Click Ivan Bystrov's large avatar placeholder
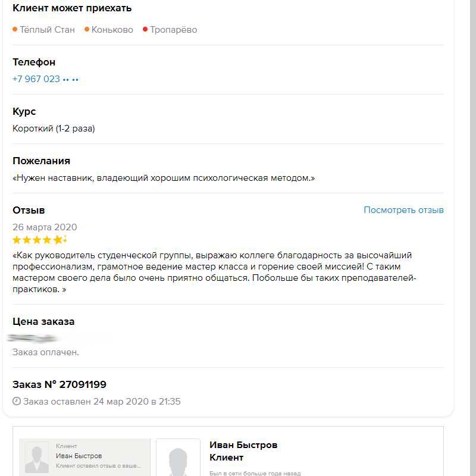The image size is (476, 476). coord(178,461)
